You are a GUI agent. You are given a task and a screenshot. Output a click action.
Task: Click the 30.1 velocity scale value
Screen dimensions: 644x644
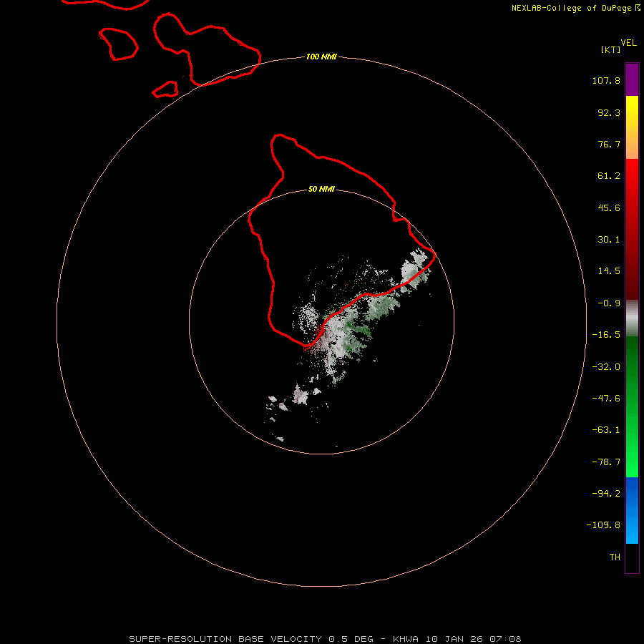pos(609,240)
